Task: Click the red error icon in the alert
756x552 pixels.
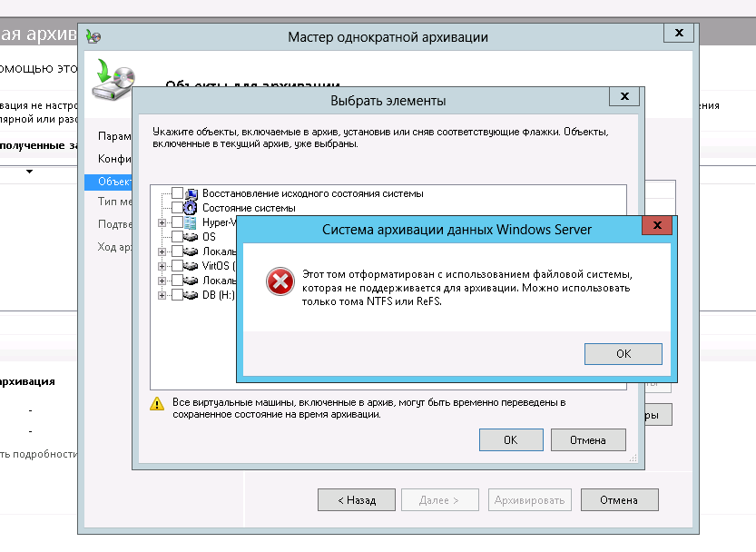Action: tap(280, 281)
